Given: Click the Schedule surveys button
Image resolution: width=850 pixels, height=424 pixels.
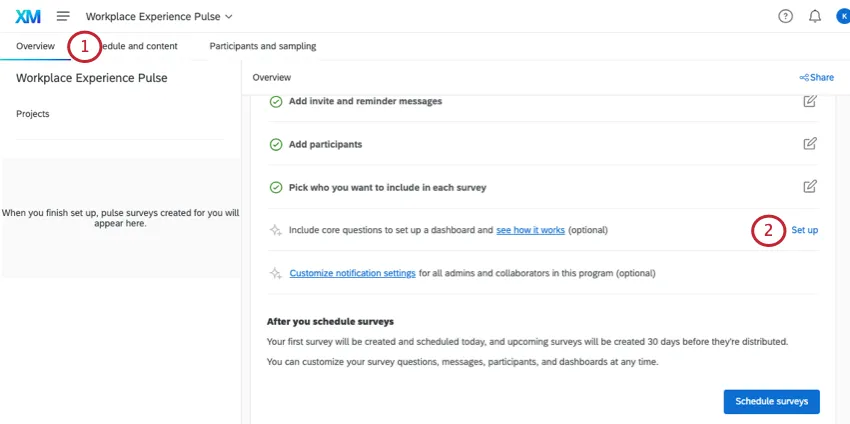Looking at the screenshot, I should pos(771,402).
